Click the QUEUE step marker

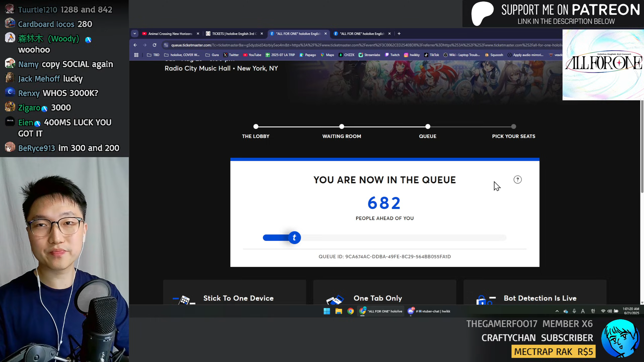pyautogui.click(x=428, y=126)
